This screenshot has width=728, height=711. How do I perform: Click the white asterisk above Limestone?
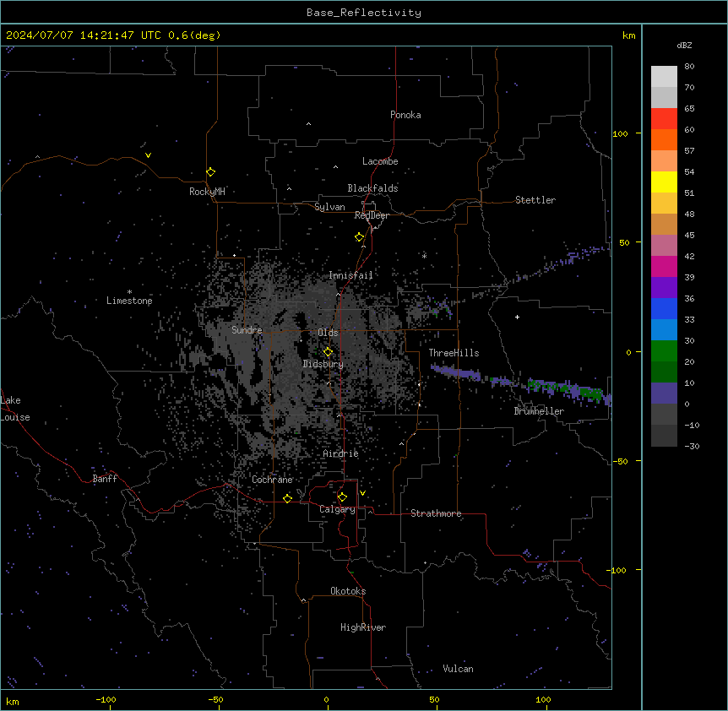129,292
